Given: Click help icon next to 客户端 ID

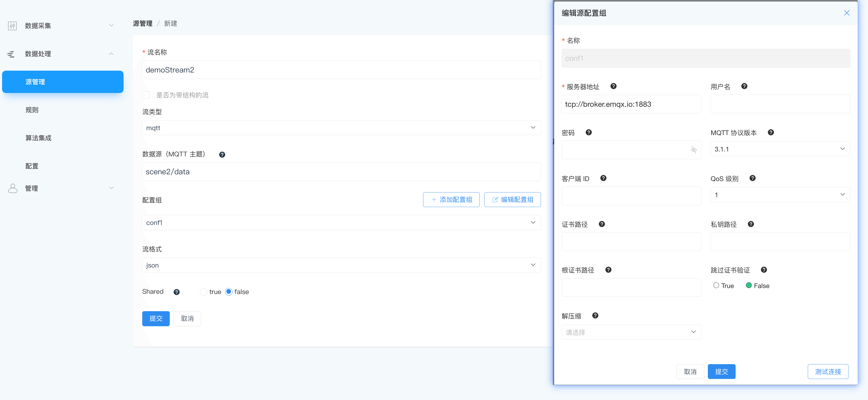Looking at the screenshot, I should pos(603,178).
